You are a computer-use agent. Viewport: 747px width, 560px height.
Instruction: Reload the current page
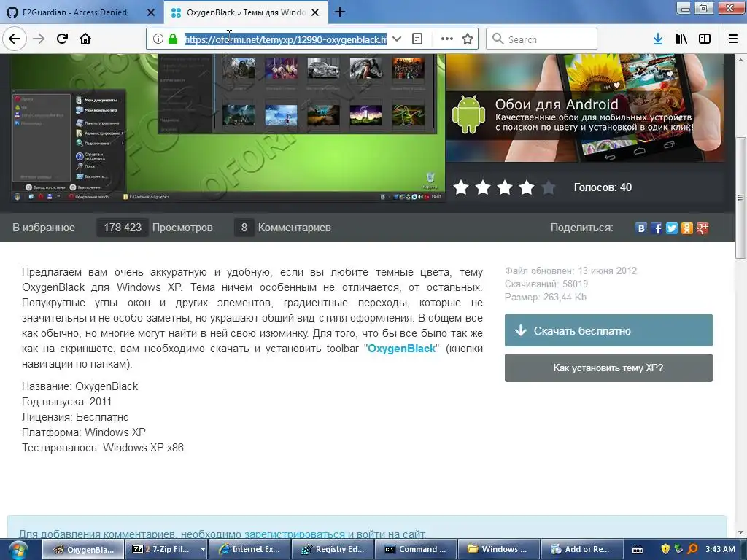pyautogui.click(x=62, y=39)
